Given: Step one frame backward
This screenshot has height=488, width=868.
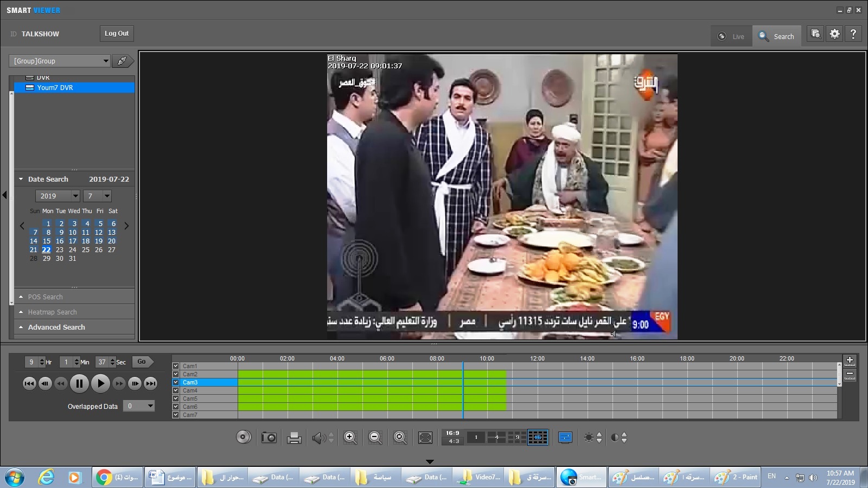Looking at the screenshot, I should coord(45,383).
